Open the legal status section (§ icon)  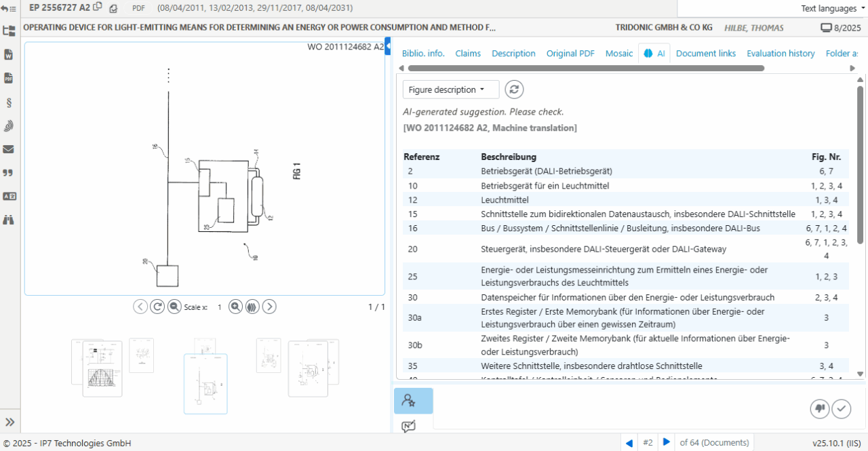pyautogui.click(x=8, y=102)
